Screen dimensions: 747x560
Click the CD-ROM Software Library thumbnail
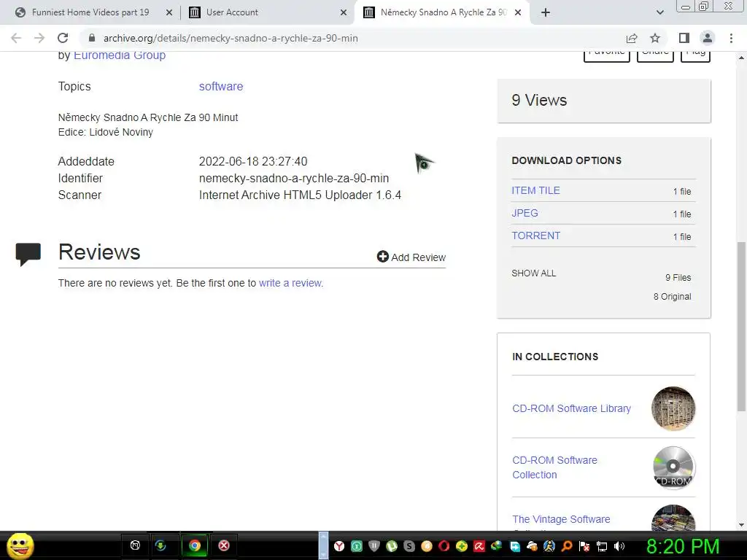(x=673, y=408)
